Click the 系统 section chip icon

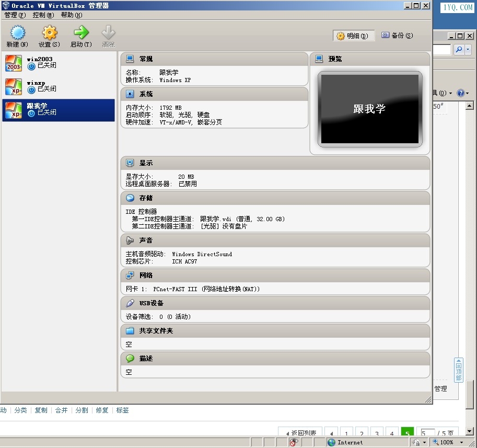coord(130,94)
